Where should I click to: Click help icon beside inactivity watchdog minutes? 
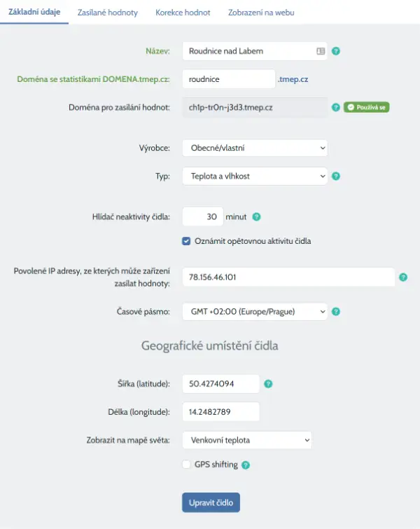click(256, 217)
